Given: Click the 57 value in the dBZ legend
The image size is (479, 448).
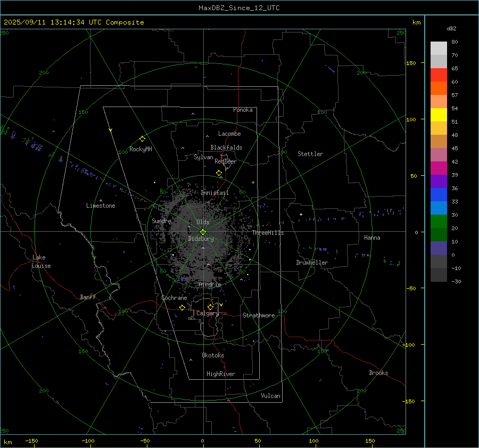Looking at the screenshot, I should coord(455,95).
